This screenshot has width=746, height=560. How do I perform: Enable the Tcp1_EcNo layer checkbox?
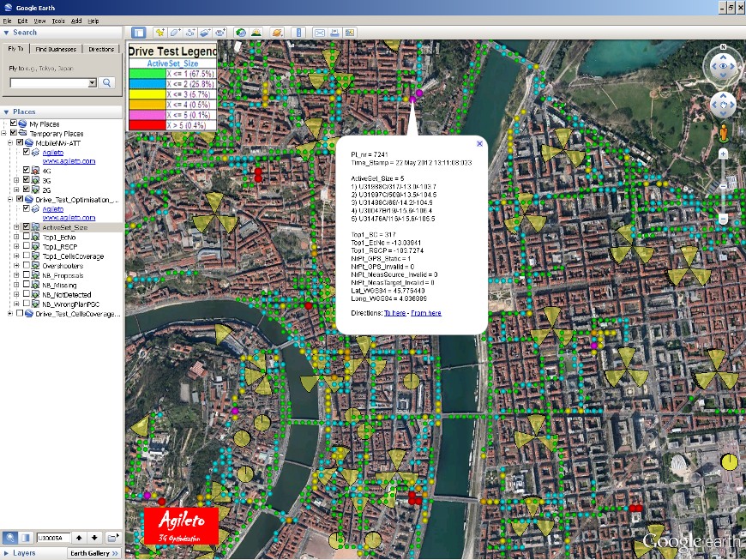pyautogui.click(x=27, y=237)
